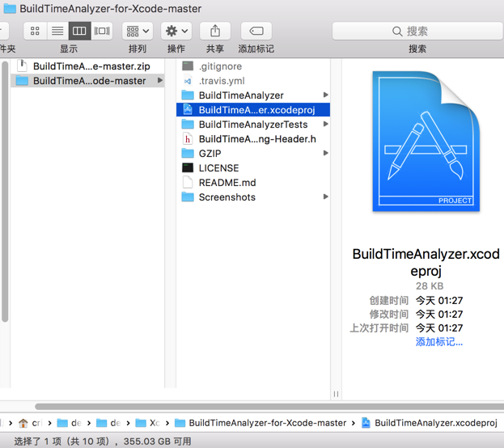The width and height of the screenshot is (504, 448).
Task: Select BuildTimeA...ode-master folder
Action: tap(87, 81)
